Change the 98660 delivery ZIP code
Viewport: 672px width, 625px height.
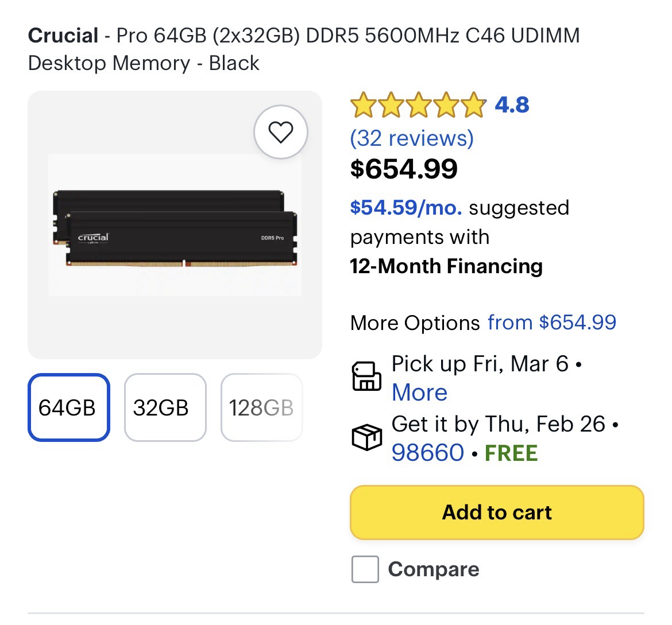[427, 453]
